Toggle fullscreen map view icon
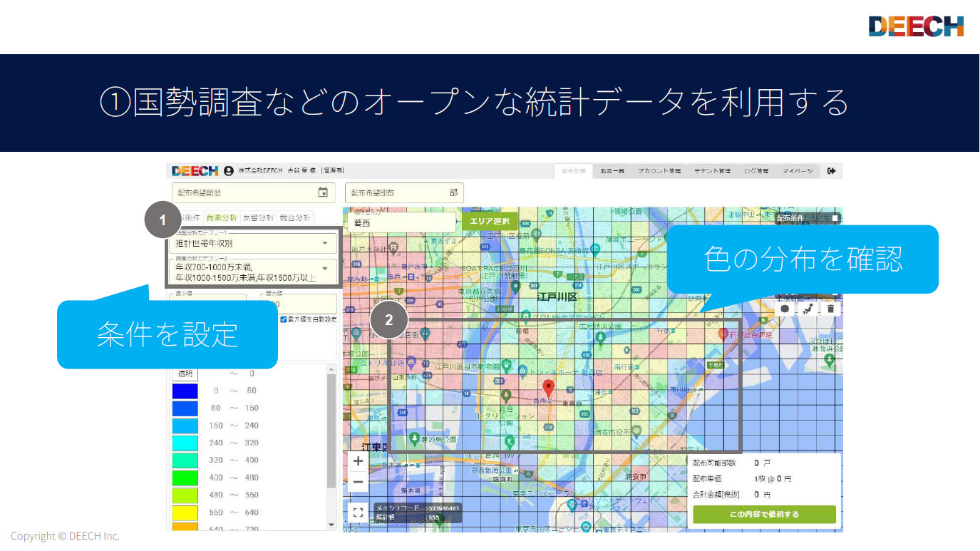 358,513
